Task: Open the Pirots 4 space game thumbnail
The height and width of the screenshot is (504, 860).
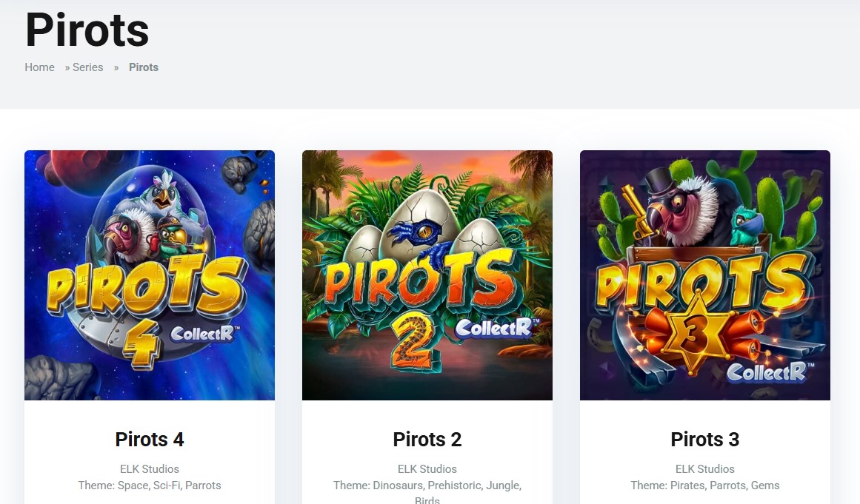Action: (150, 275)
